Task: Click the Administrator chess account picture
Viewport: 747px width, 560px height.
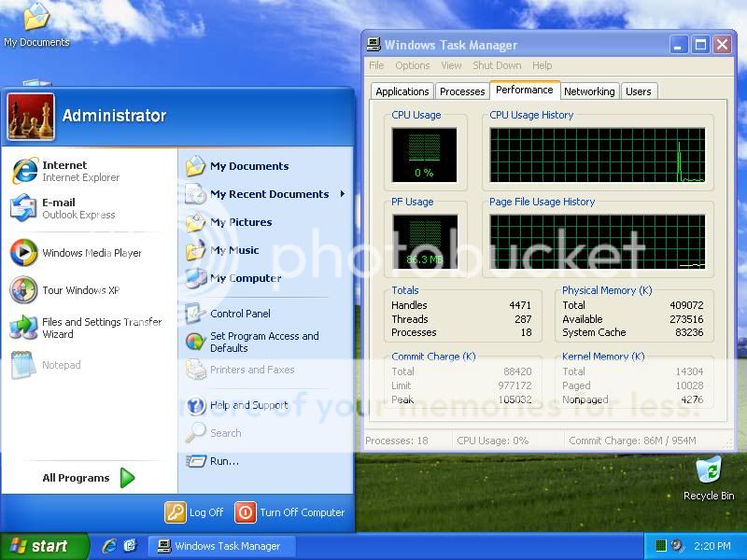Action: pyautogui.click(x=31, y=117)
